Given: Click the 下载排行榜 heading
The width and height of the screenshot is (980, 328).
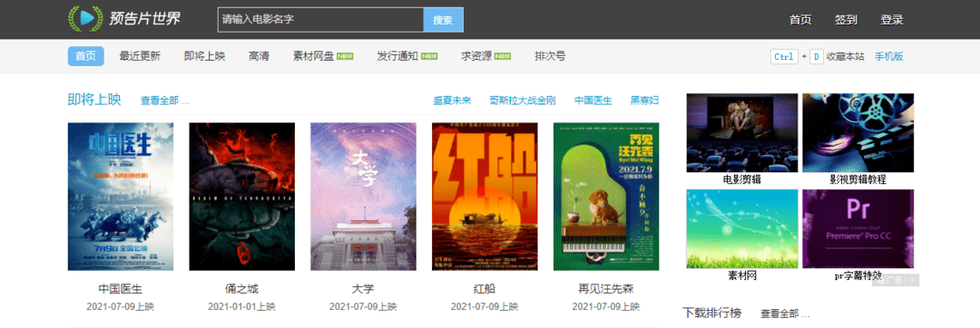Looking at the screenshot, I should [711, 312].
